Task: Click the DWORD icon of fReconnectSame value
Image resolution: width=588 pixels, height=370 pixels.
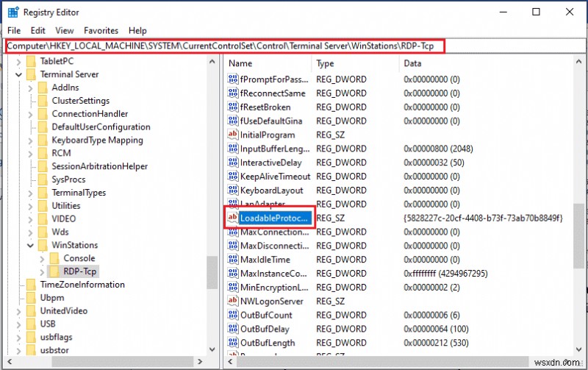Action: 233,93
